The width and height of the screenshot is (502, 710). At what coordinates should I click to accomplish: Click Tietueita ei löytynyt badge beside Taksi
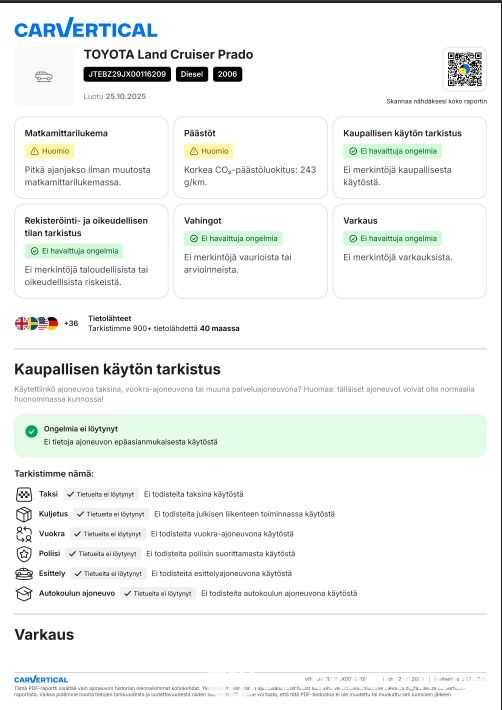pos(100,494)
